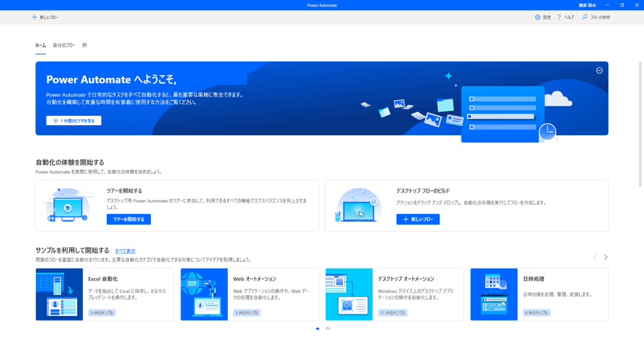
Task: Click the 3 件のサンプル badge
Action: [x=247, y=313]
